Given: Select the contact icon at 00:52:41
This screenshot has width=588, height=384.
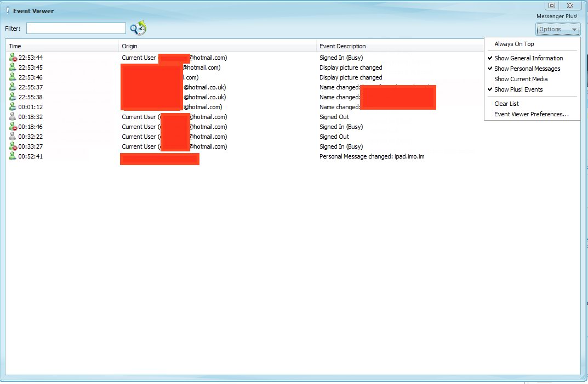Looking at the screenshot, I should 13,156.
